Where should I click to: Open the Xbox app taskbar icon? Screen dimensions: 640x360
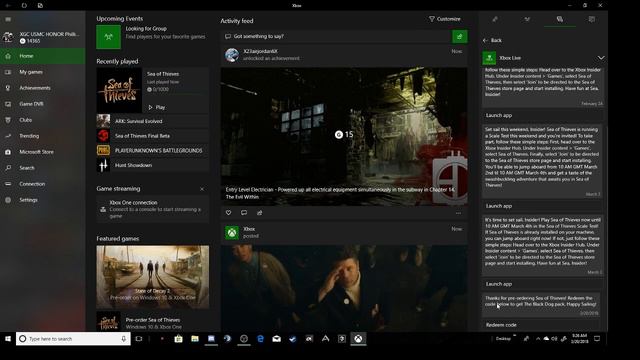358,339
